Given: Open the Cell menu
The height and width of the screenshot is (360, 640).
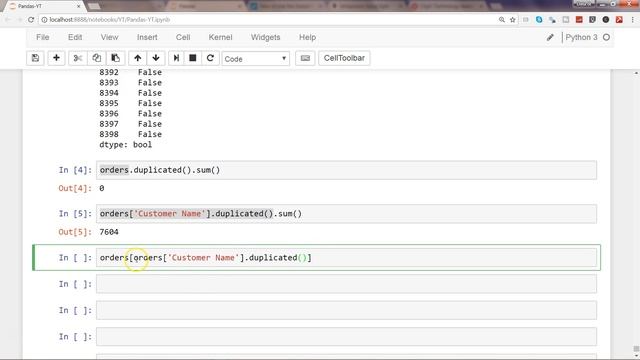Looking at the screenshot, I should click(183, 37).
